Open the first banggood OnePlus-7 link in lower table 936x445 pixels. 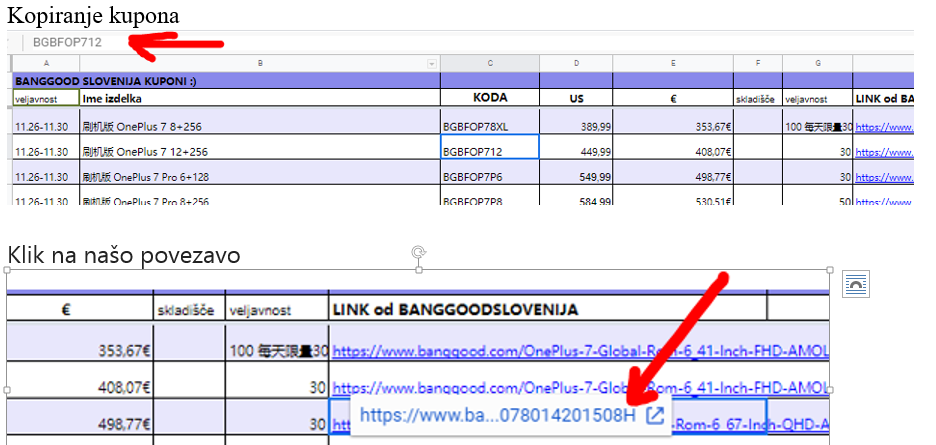(x=580, y=351)
